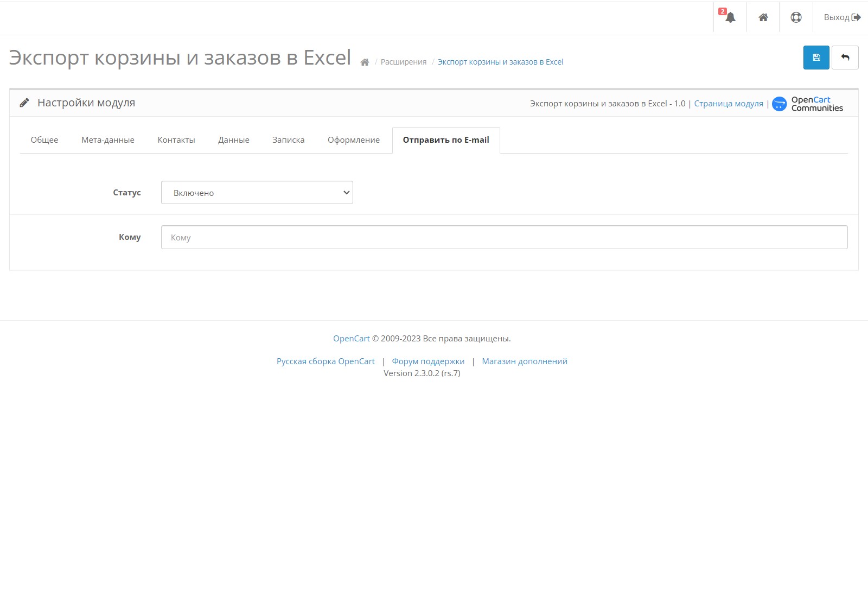Switch to the Общее tab
This screenshot has width=868, height=597.
[x=44, y=140]
